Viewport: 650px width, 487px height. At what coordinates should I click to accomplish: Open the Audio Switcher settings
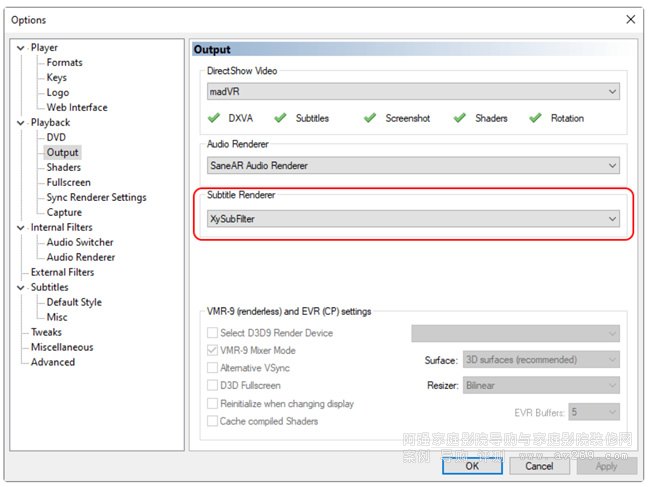(80, 243)
